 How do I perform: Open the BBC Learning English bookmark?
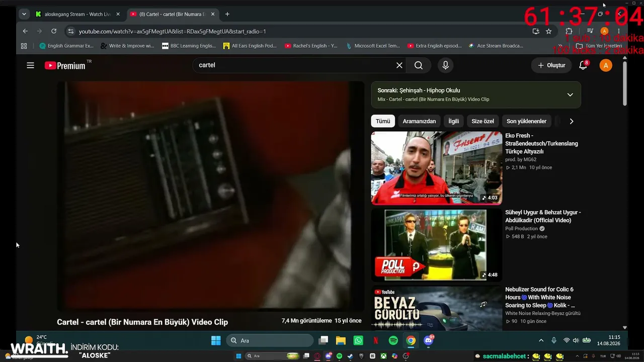tap(189, 46)
